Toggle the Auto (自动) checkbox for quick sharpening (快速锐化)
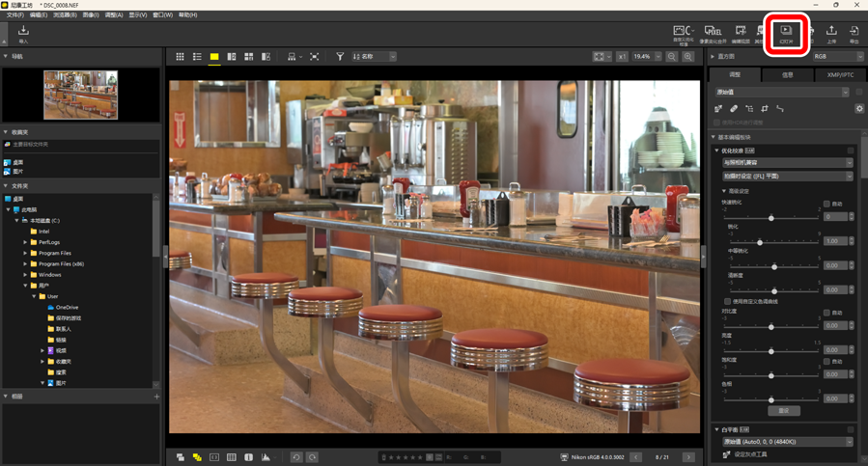This screenshot has height=466, width=868. pos(826,204)
